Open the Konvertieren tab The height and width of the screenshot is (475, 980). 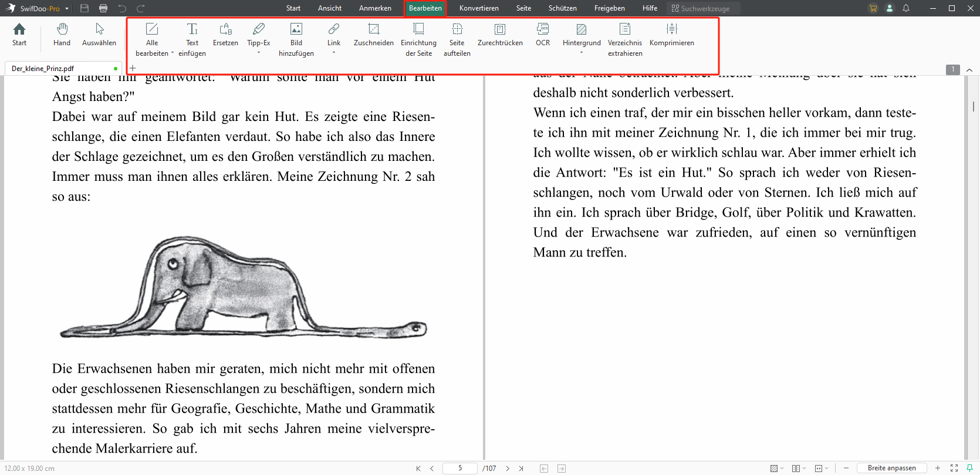(479, 8)
